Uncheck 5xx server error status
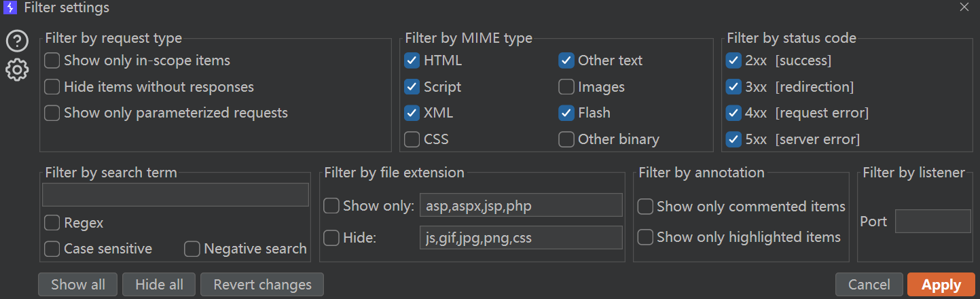The image size is (980, 299). tap(733, 139)
